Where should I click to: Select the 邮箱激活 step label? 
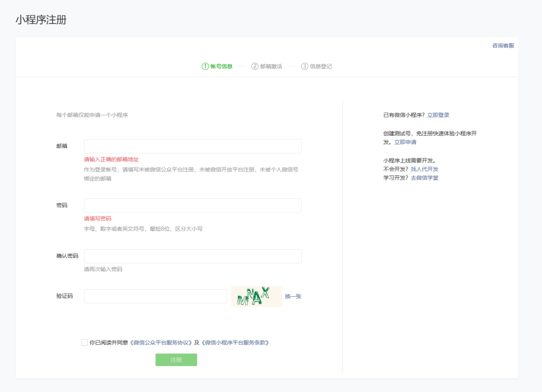(x=273, y=66)
